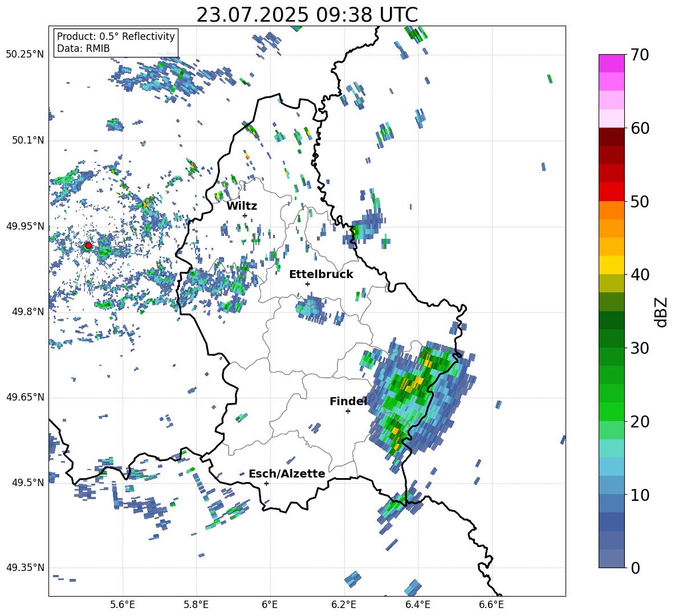Click the 49.35°N latitude label
This screenshot has height=616, width=675.
click(x=25, y=568)
